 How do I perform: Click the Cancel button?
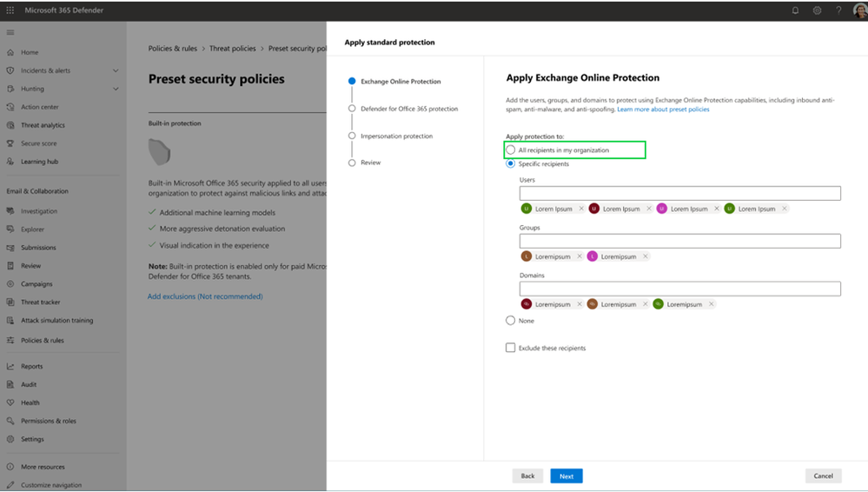coord(823,476)
